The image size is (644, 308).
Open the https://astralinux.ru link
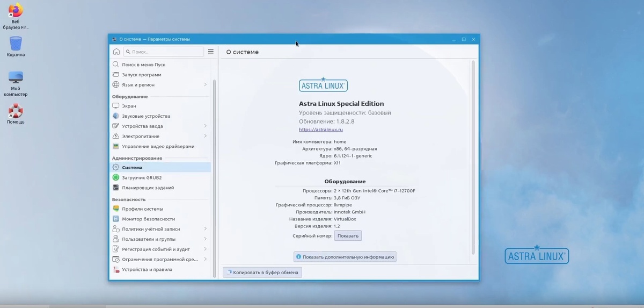321,130
